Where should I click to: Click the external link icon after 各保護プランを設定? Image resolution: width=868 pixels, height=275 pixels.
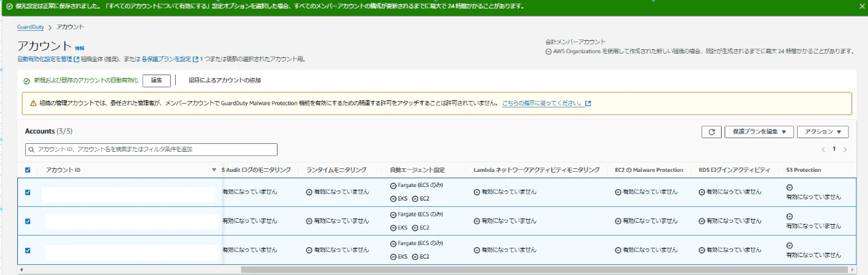(196, 59)
